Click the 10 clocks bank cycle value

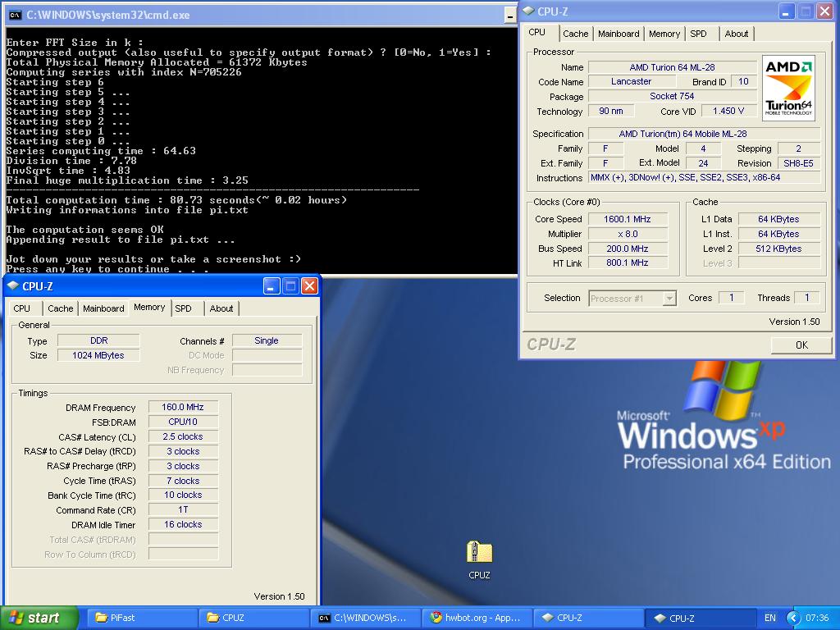click(183, 495)
